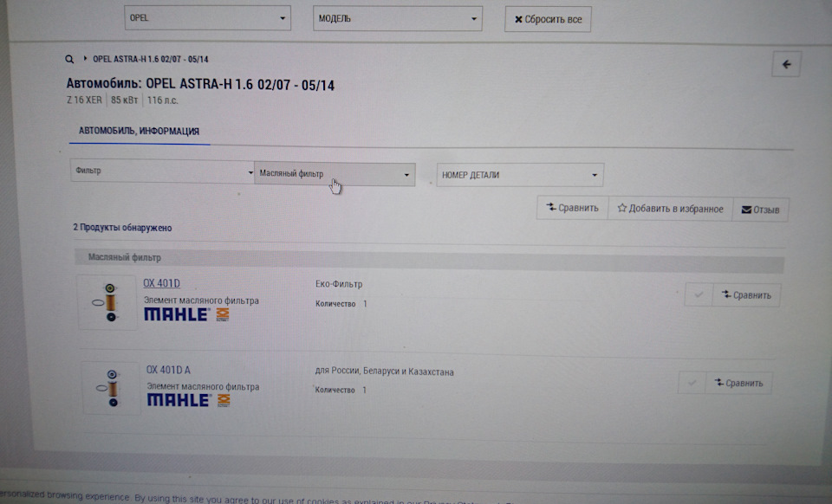832x504 pixels.
Task: Click Количество 1 for OX 401D A
Action: pos(341,390)
